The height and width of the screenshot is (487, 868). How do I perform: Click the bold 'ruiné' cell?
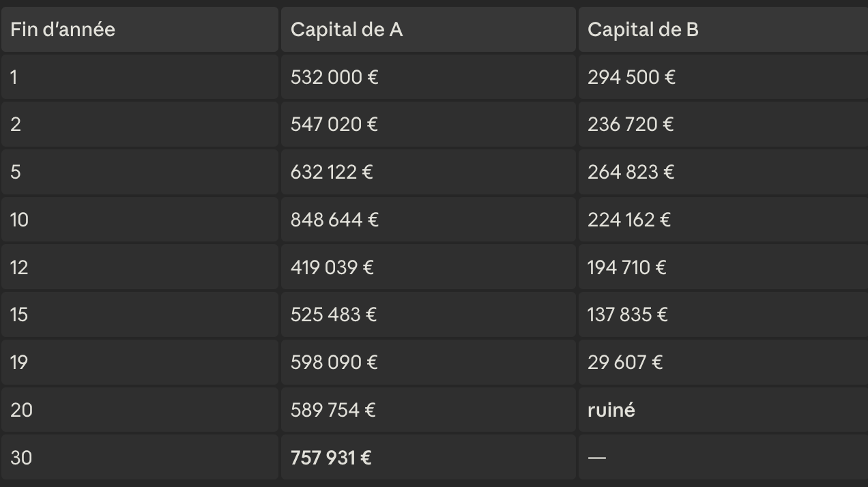pyautogui.click(x=723, y=410)
